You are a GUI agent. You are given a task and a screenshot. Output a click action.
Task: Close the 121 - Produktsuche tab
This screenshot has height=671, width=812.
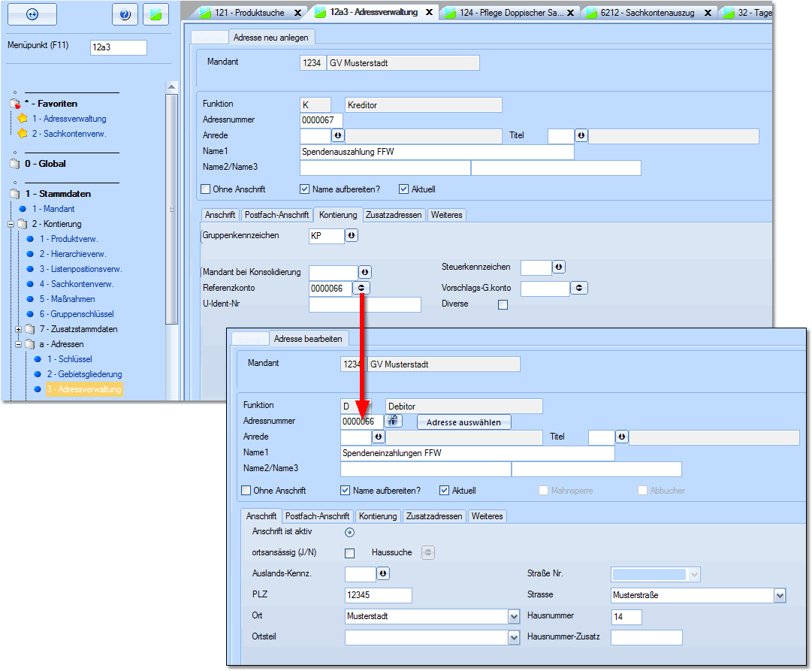click(x=297, y=13)
